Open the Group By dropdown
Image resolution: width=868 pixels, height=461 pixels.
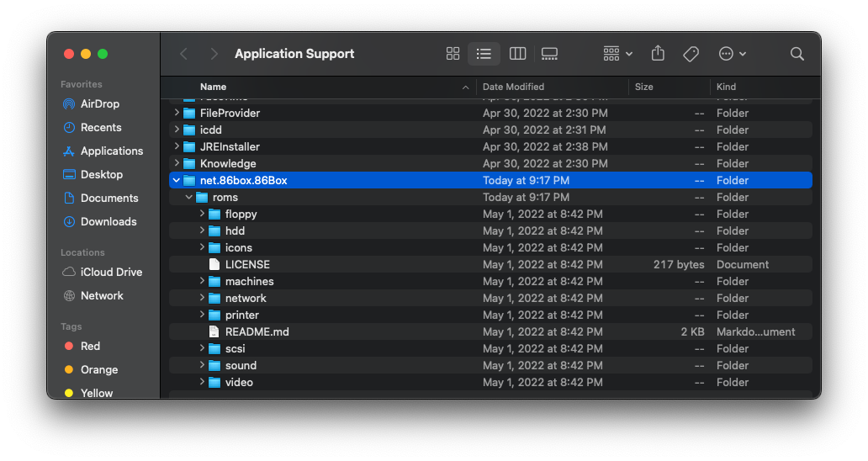click(618, 54)
